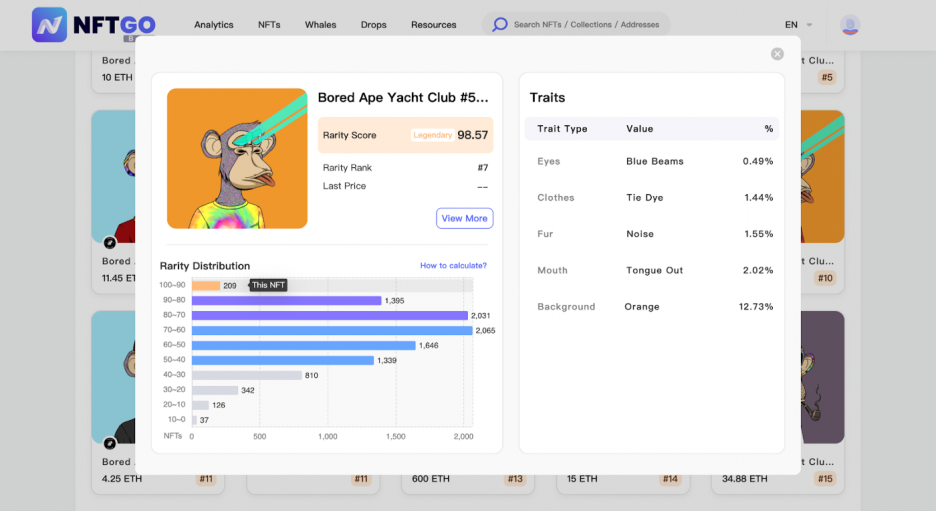Click the 70~60 blue bar
The width and height of the screenshot is (936, 511).
coord(332,330)
